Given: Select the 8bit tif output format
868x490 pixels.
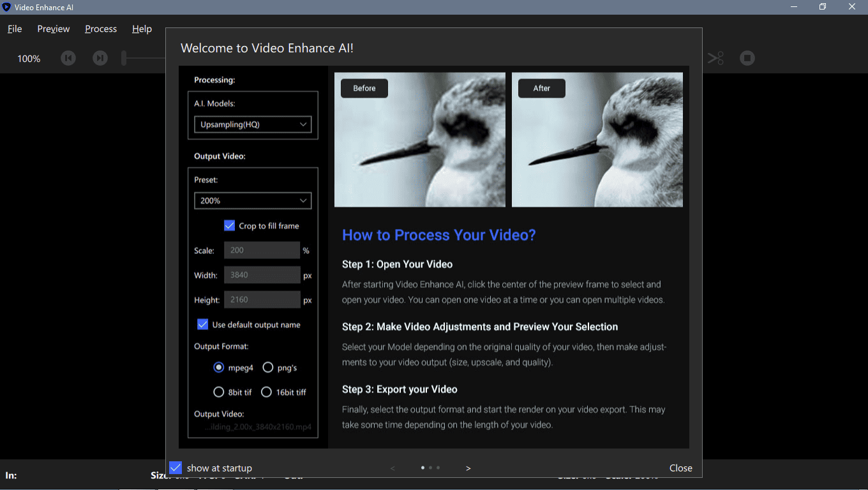Looking at the screenshot, I should pyautogui.click(x=219, y=392).
